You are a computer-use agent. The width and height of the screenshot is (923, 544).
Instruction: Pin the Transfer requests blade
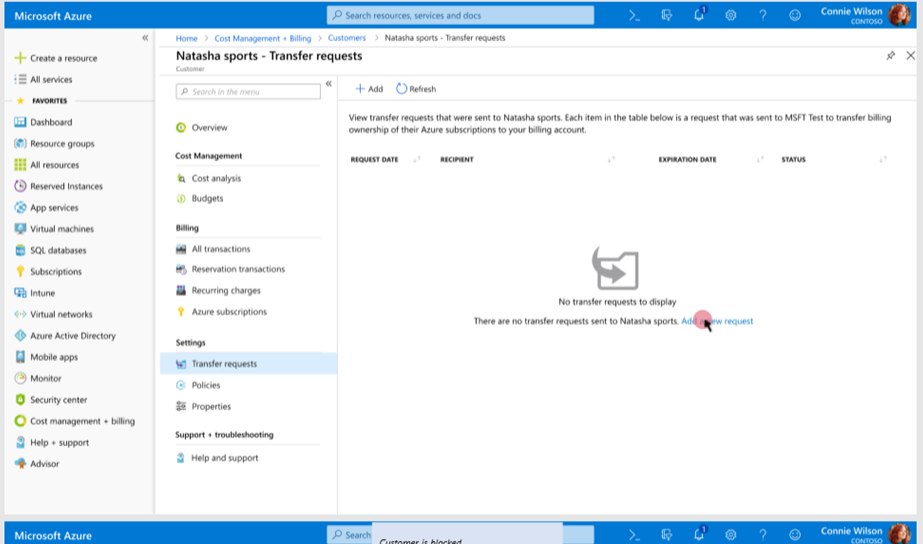(x=891, y=56)
